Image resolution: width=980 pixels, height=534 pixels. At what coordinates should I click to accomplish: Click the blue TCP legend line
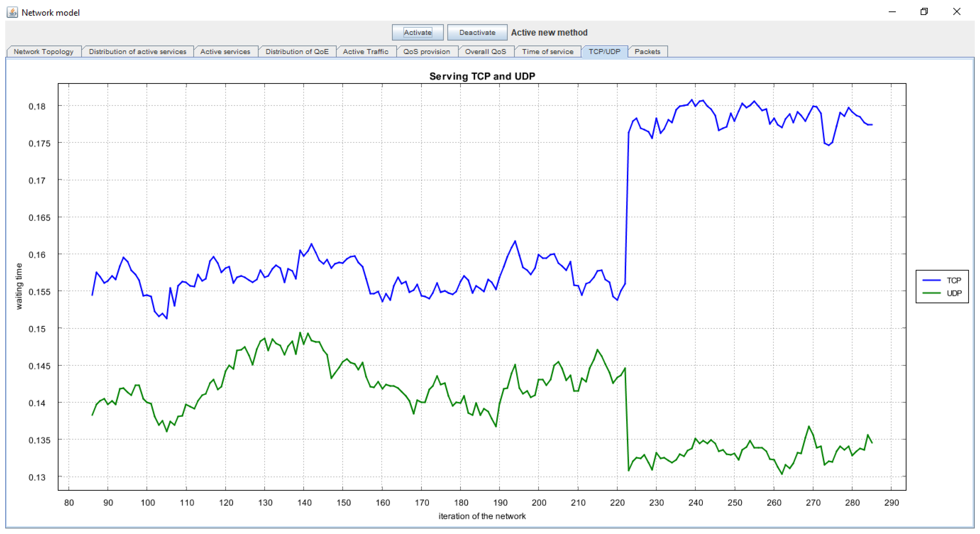point(932,280)
